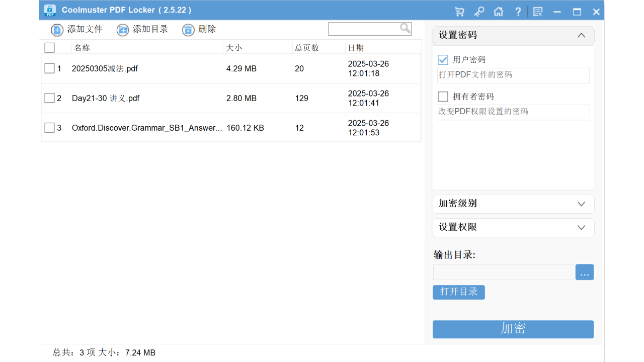Enable the 拥有者密码 owner password checkbox
The width and height of the screenshot is (644, 362).
coord(442,96)
